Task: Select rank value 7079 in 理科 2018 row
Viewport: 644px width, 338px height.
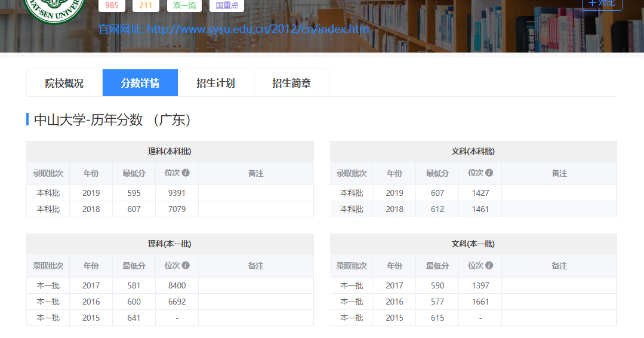Action: click(x=177, y=209)
